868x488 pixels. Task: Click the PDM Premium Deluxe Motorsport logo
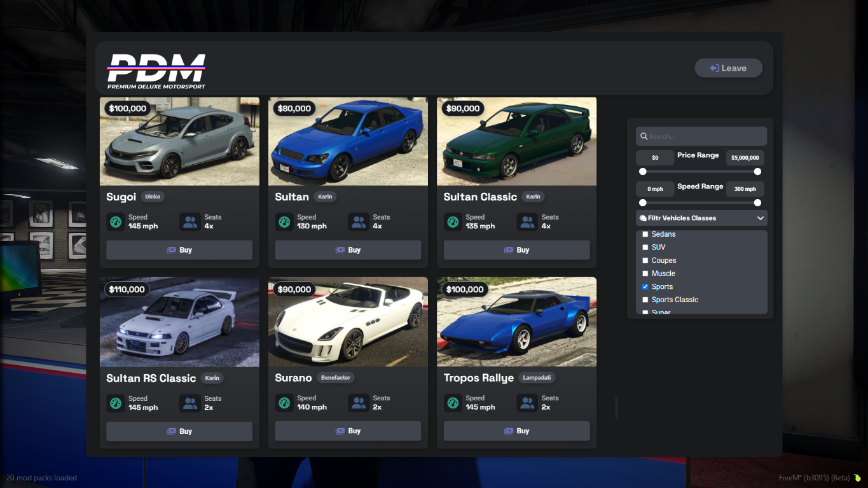(156, 71)
